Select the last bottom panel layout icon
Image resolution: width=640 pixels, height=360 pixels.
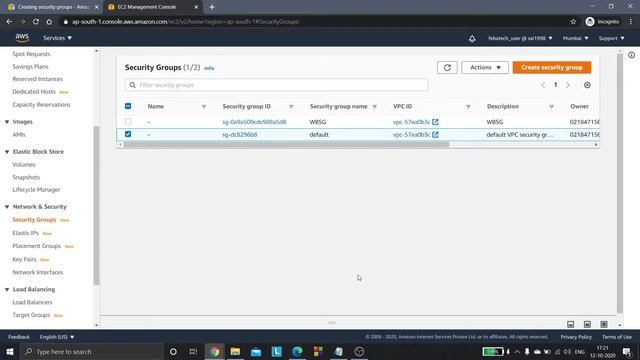[604, 324]
